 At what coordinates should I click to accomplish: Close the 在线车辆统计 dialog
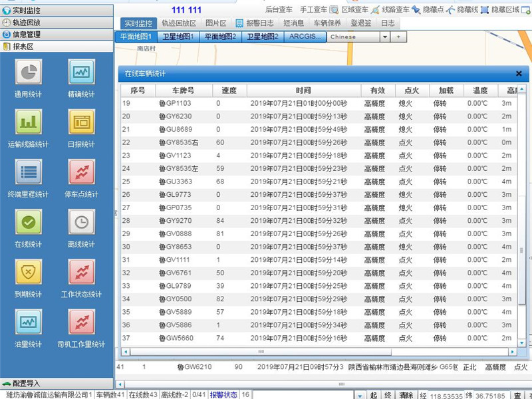click(519, 74)
